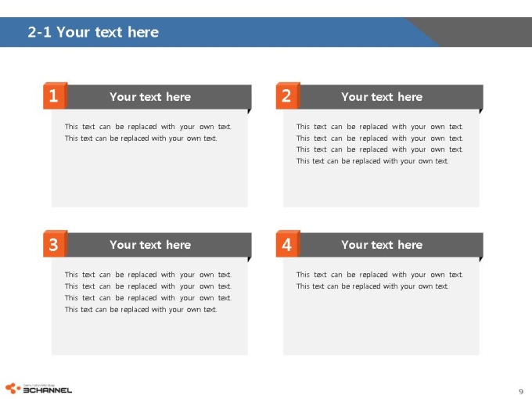Click the folded ribbon corner of header 3
Image resolution: width=532 pixels, height=399 pixels.
(250, 259)
